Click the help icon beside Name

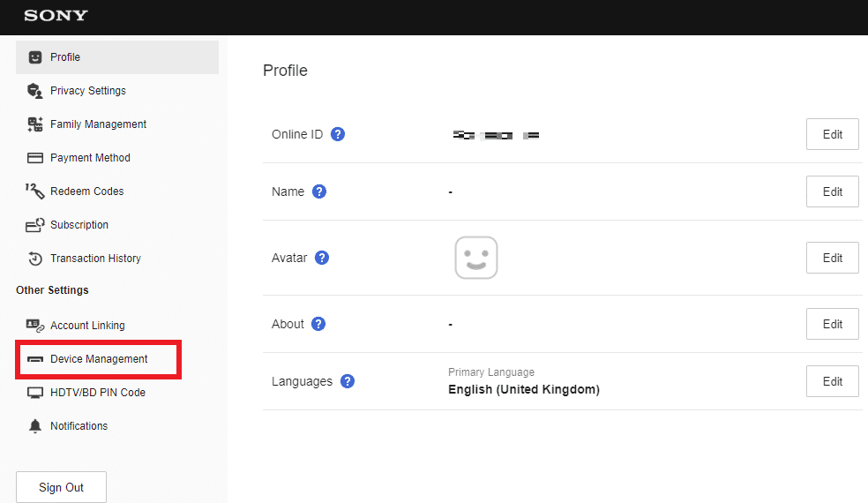coord(319,191)
